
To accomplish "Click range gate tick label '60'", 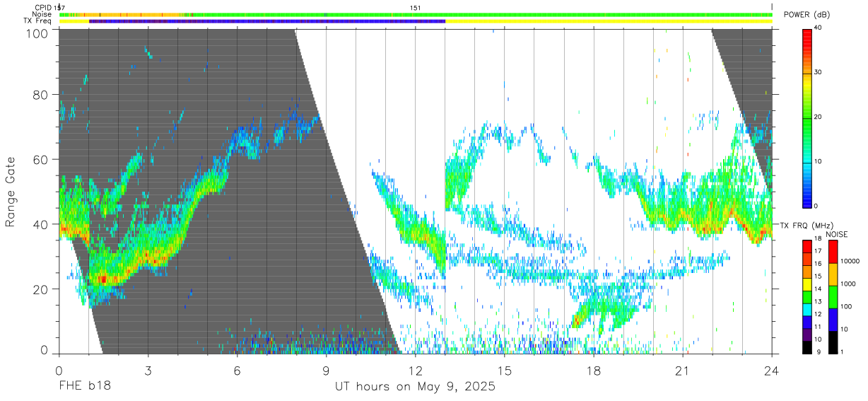I will coord(42,160).
